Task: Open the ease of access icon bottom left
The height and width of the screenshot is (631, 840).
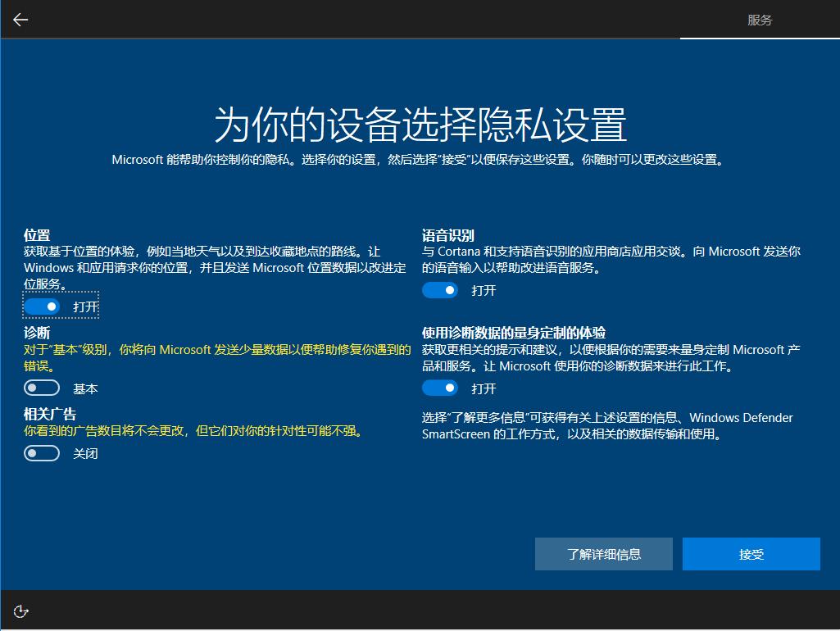Action: (20, 611)
